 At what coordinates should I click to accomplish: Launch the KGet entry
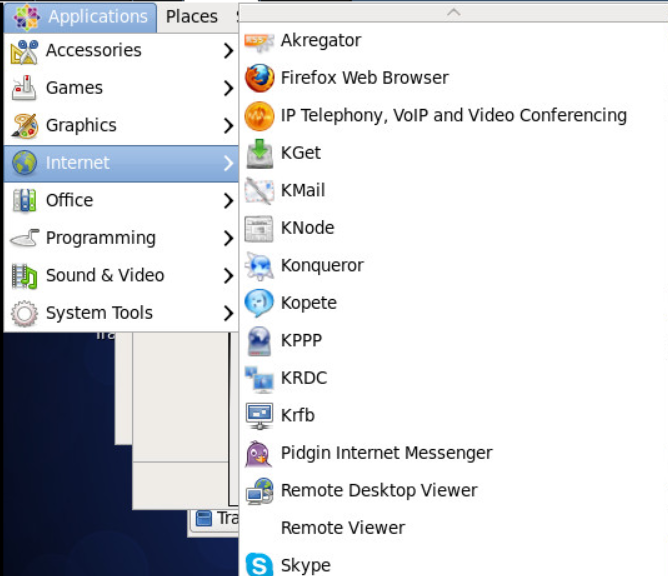click(x=453, y=153)
